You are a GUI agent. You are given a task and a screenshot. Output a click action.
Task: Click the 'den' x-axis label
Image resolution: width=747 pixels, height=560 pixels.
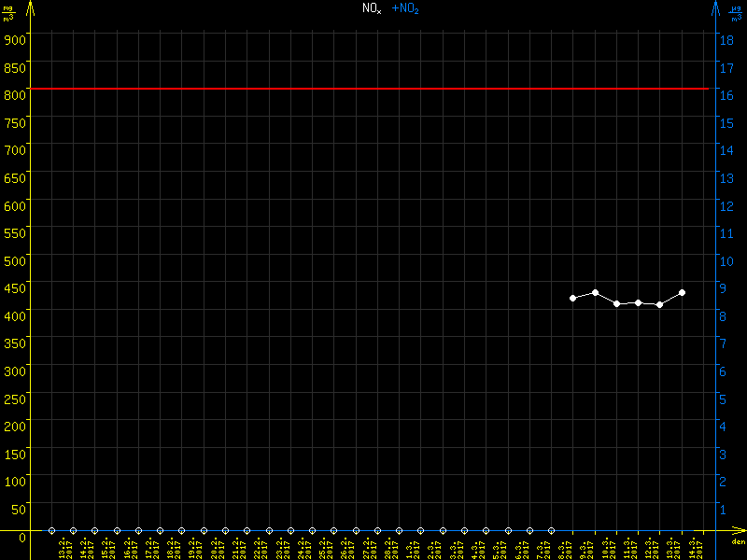[738, 542]
